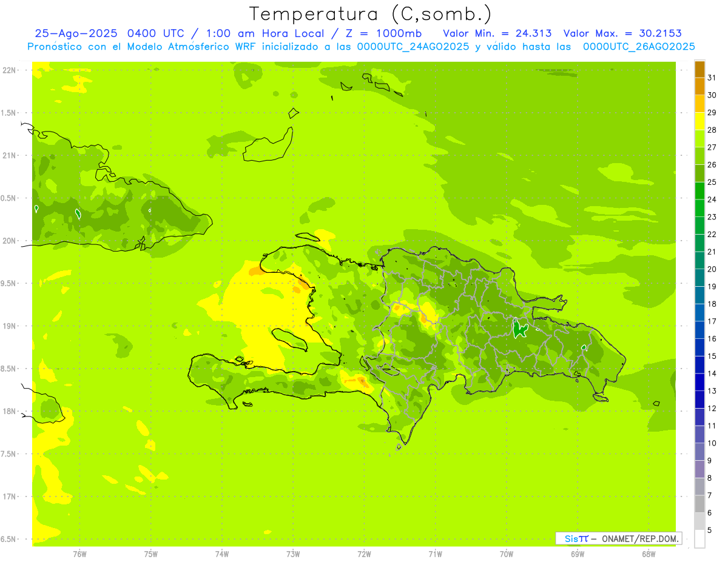The image size is (728, 562).
Task: Click the 68W longitude axis label
Action: (x=649, y=554)
